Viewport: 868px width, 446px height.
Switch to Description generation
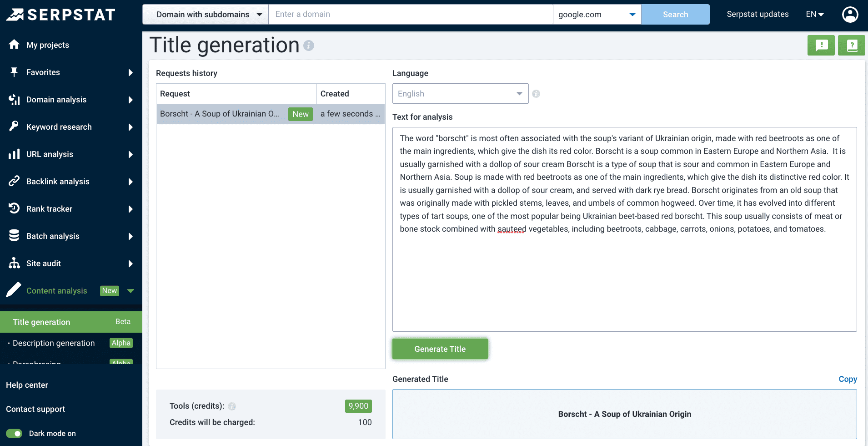53,343
